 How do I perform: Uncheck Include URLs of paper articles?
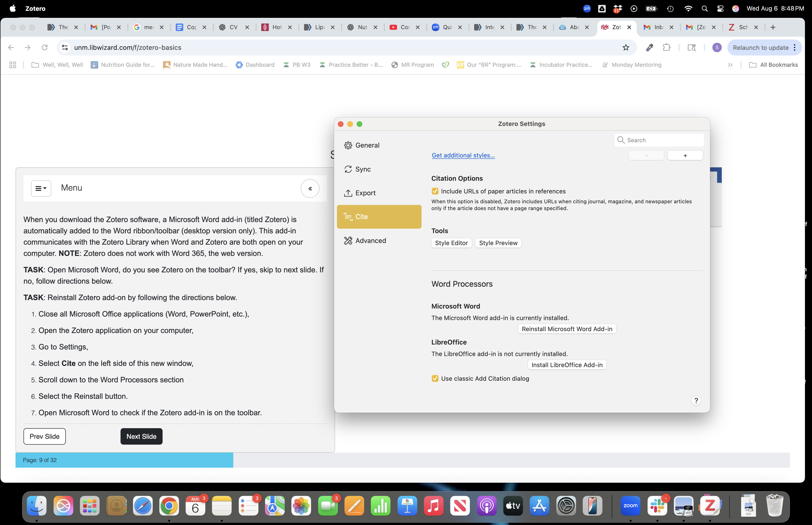435,191
